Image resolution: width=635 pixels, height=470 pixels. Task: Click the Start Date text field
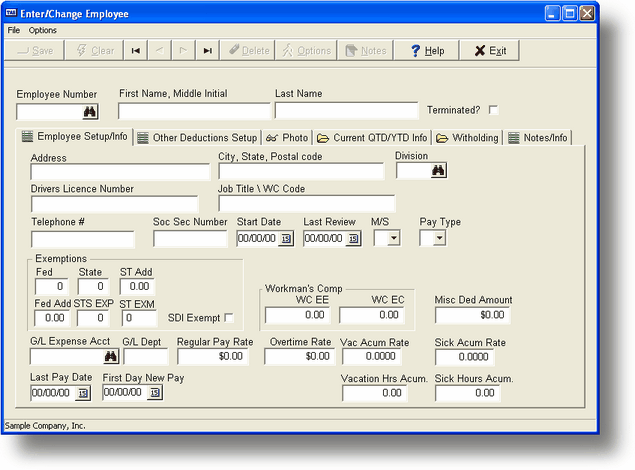[x=259, y=238]
